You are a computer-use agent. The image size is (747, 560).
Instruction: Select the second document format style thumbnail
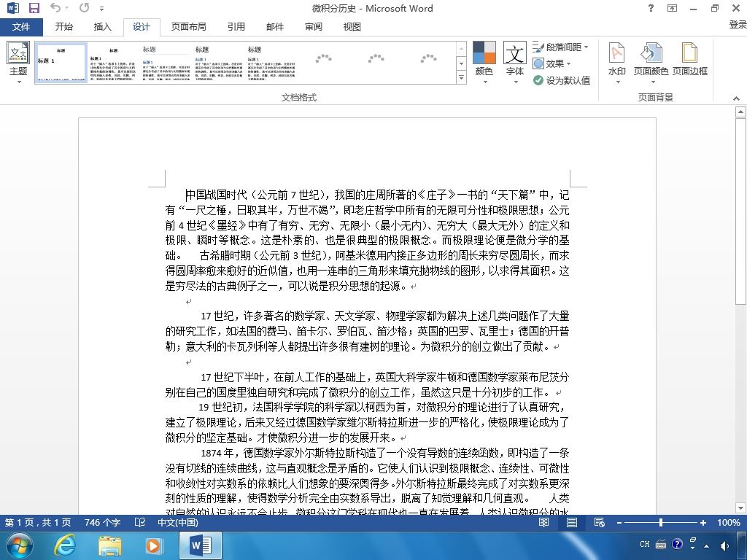tap(113, 63)
